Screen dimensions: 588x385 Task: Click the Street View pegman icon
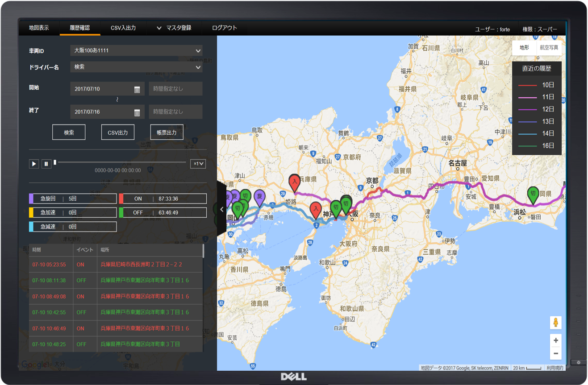[555, 322]
